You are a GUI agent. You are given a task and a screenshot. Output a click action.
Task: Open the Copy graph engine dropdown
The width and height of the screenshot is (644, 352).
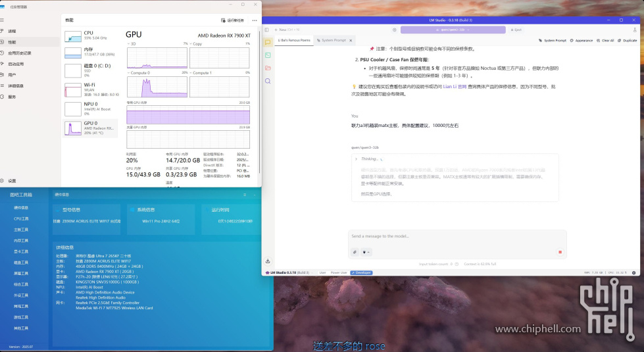tap(196, 43)
